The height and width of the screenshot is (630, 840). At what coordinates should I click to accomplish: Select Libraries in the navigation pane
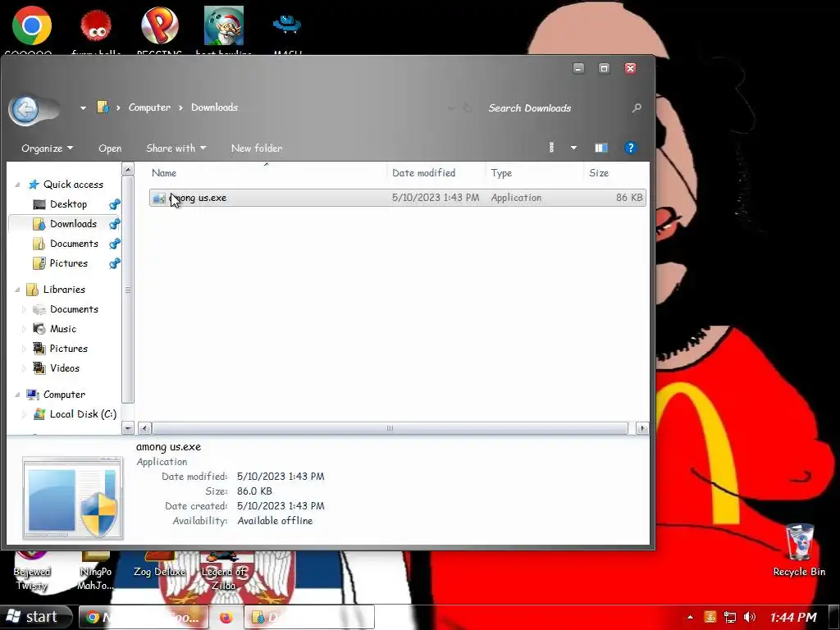[64, 290]
